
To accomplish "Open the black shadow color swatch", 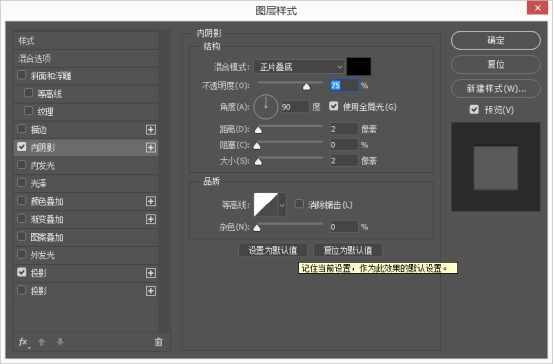I will pos(359,66).
